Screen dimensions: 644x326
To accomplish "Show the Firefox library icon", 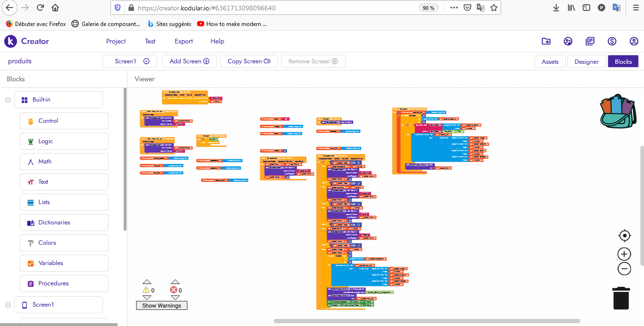I will [x=571, y=8].
